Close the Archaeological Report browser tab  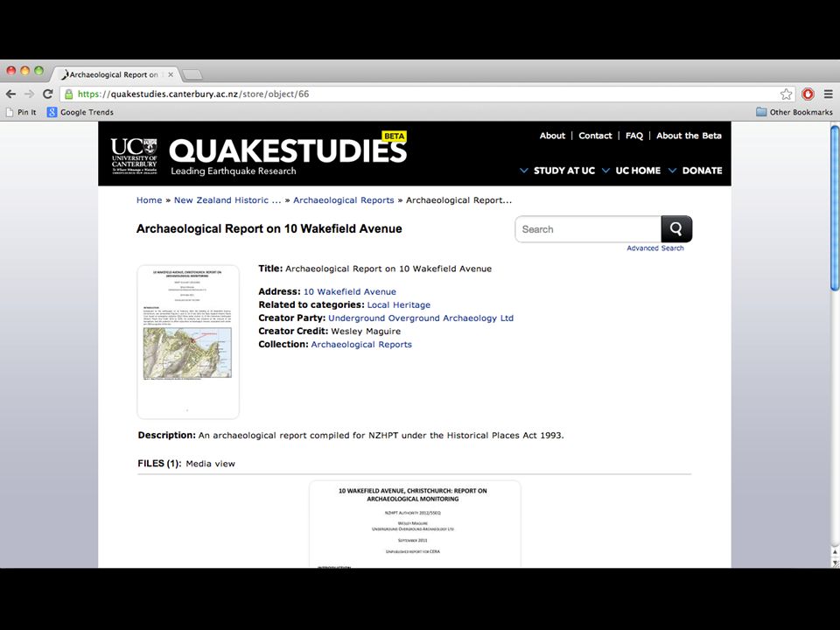[x=171, y=74]
